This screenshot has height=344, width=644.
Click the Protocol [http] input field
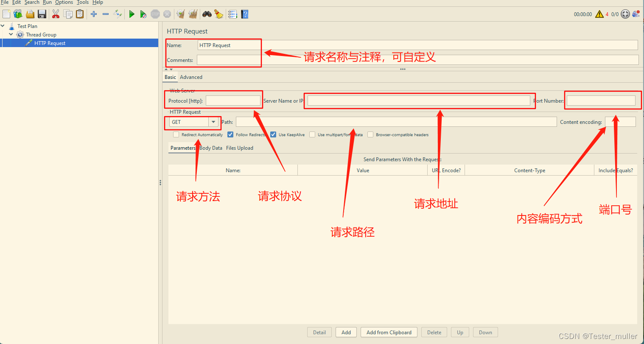pyautogui.click(x=233, y=101)
